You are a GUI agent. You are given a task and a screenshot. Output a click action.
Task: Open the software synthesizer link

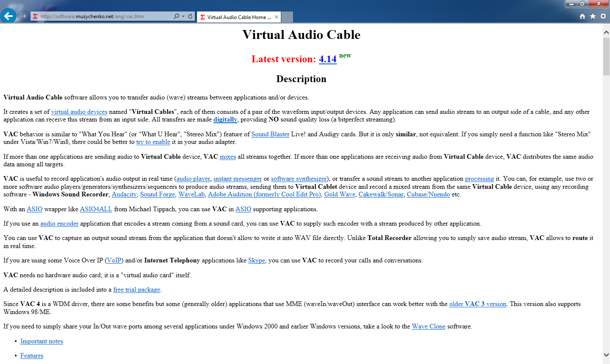(x=299, y=179)
